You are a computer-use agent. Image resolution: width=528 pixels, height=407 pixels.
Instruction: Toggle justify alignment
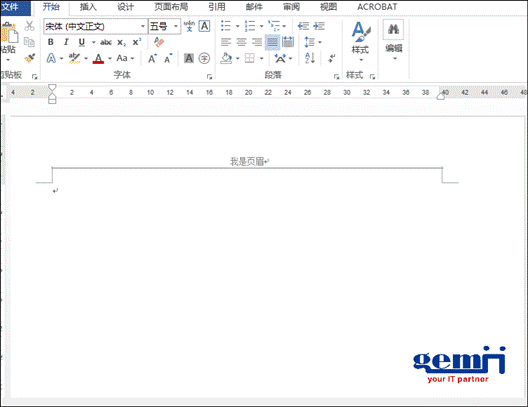click(x=272, y=42)
